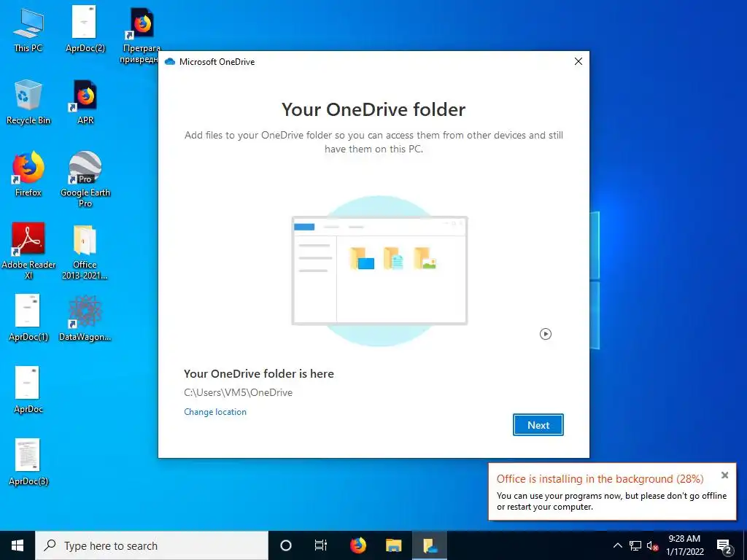Click the Next button in OneDrive setup
The width and height of the screenshot is (747, 560).
pyautogui.click(x=538, y=425)
